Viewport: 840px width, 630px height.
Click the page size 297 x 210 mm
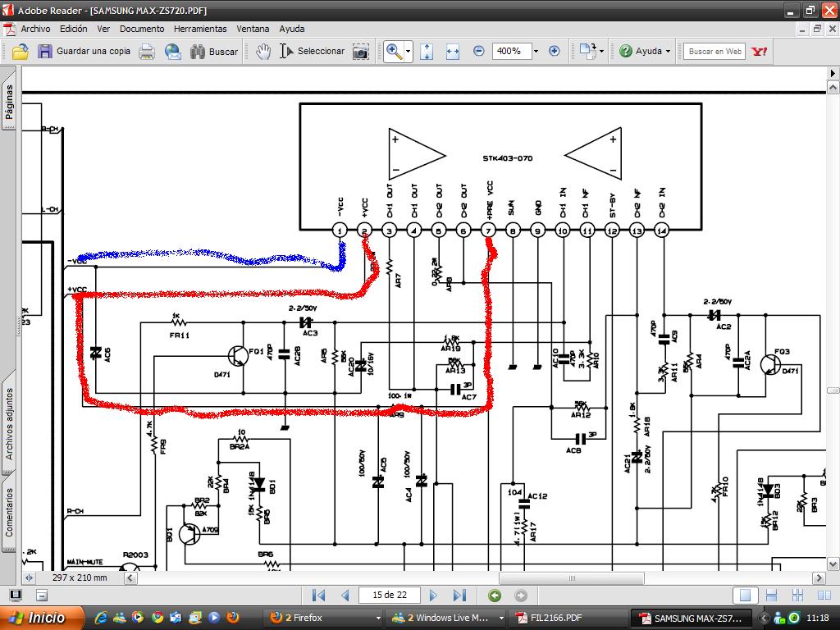[x=80, y=578]
